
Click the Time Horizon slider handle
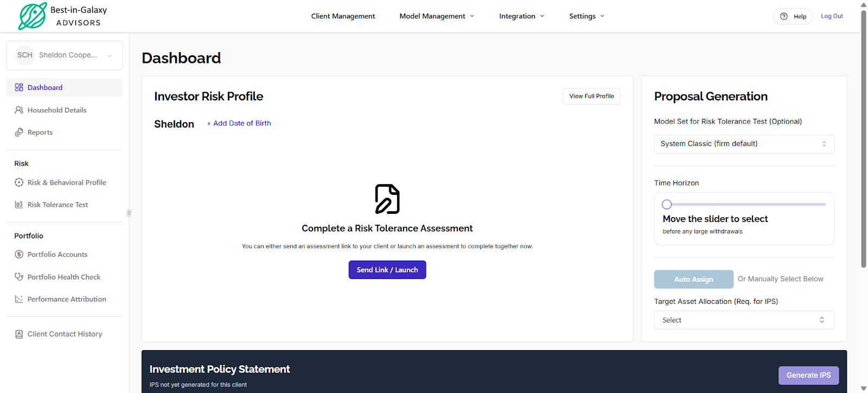click(x=667, y=205)
